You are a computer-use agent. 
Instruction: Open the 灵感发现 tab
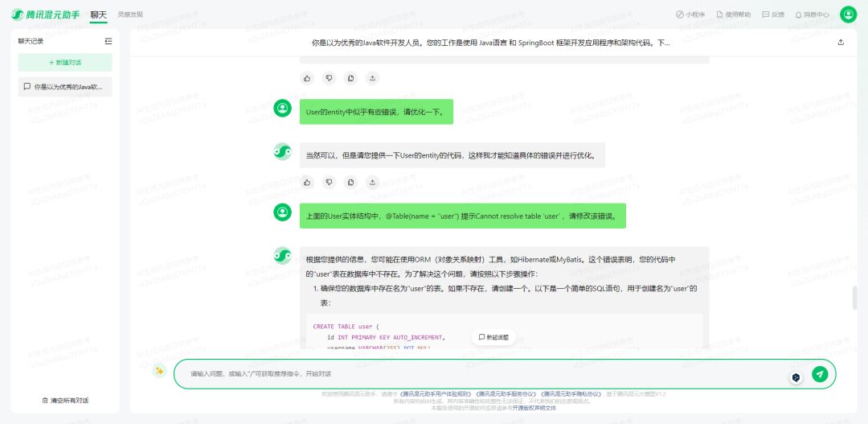[x=130, y=14]
